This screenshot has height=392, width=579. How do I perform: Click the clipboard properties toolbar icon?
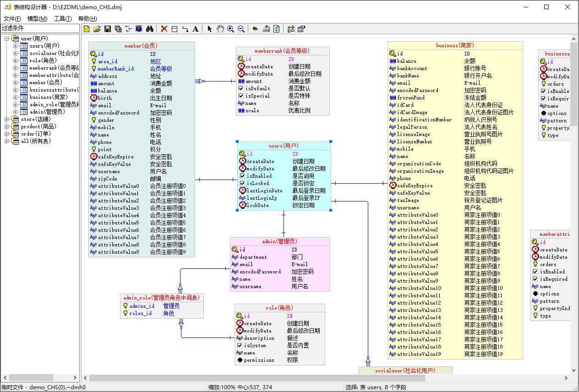pyautogui.click(x=301, y=29)
